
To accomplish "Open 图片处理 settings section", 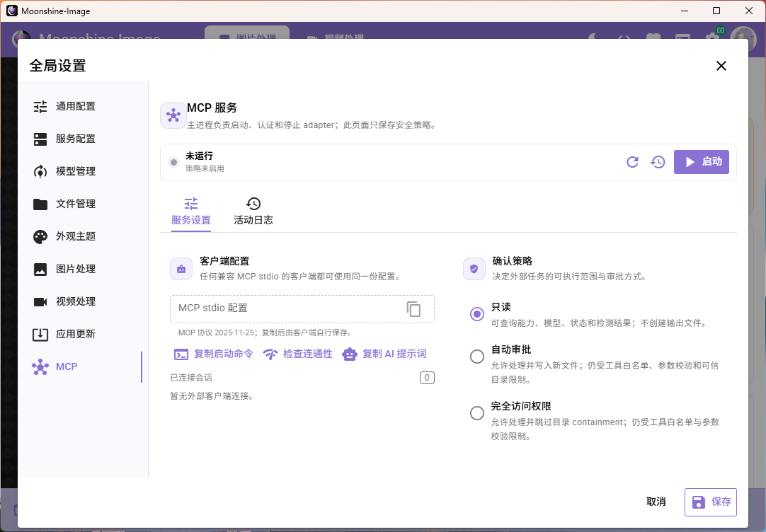I will tap(82, 269).
